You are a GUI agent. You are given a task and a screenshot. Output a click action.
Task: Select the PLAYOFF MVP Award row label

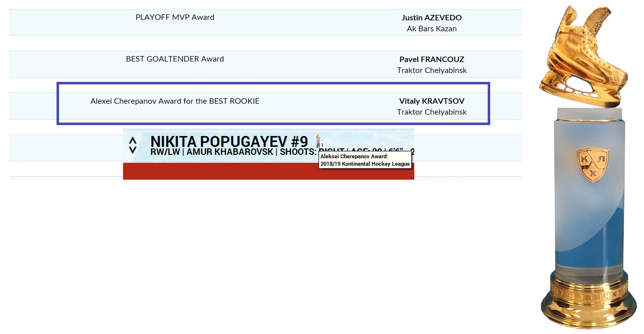pos(175,17)
